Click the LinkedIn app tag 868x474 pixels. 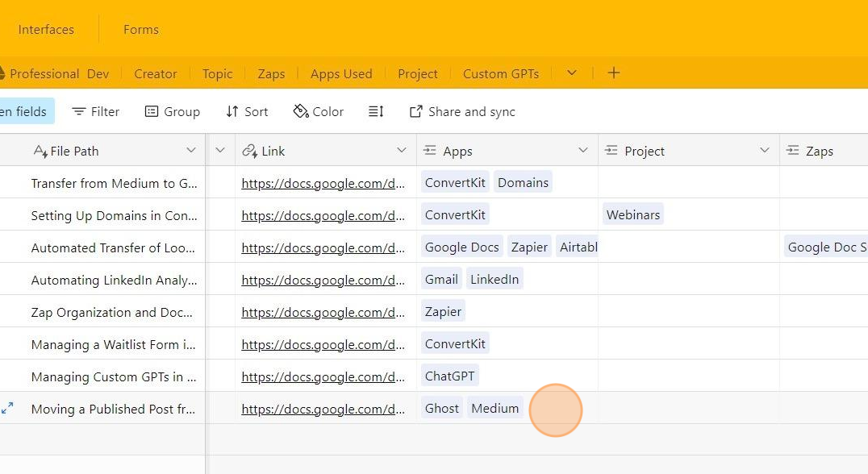pyautogui.click(x=495, y=279)
